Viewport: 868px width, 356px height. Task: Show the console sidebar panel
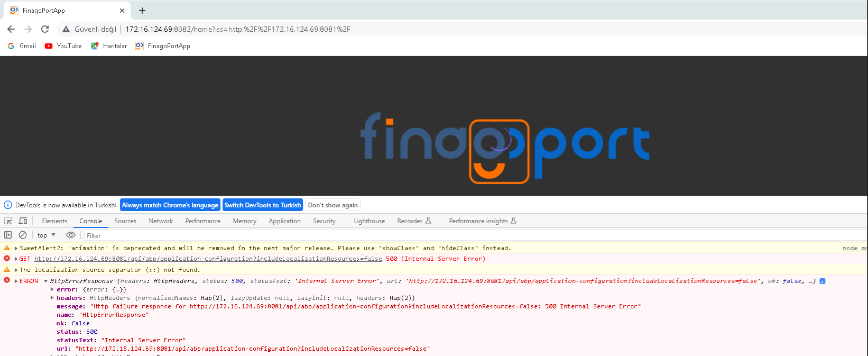pyautogui.click(x=8, y=235)
